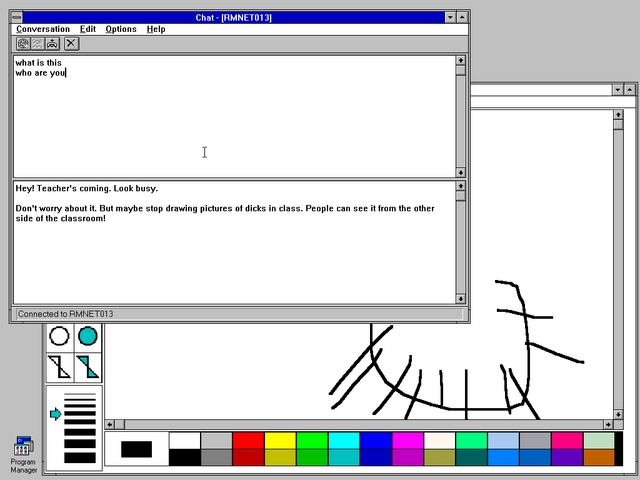Click Paintbrush canvas vertical scrollbar down arrow

[618, 414]
